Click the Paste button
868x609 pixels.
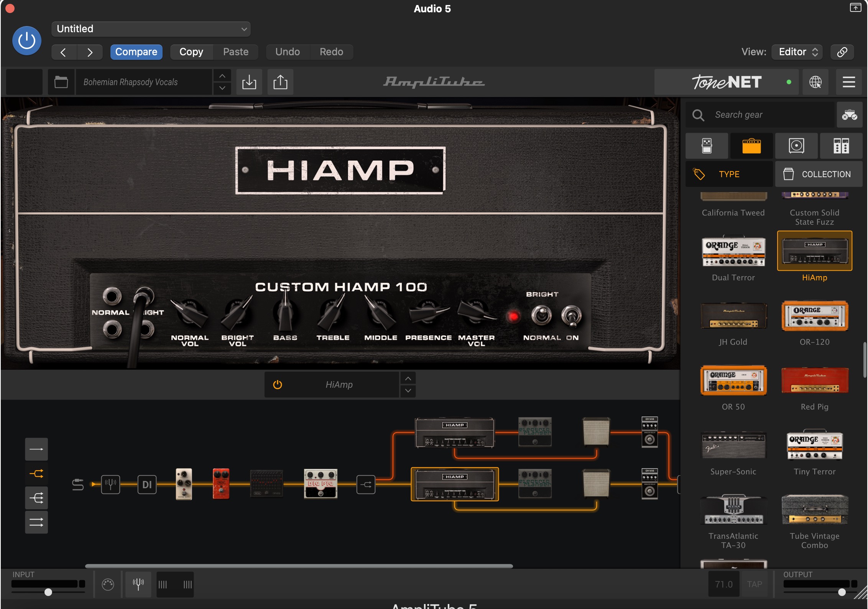tap(236, 52)
